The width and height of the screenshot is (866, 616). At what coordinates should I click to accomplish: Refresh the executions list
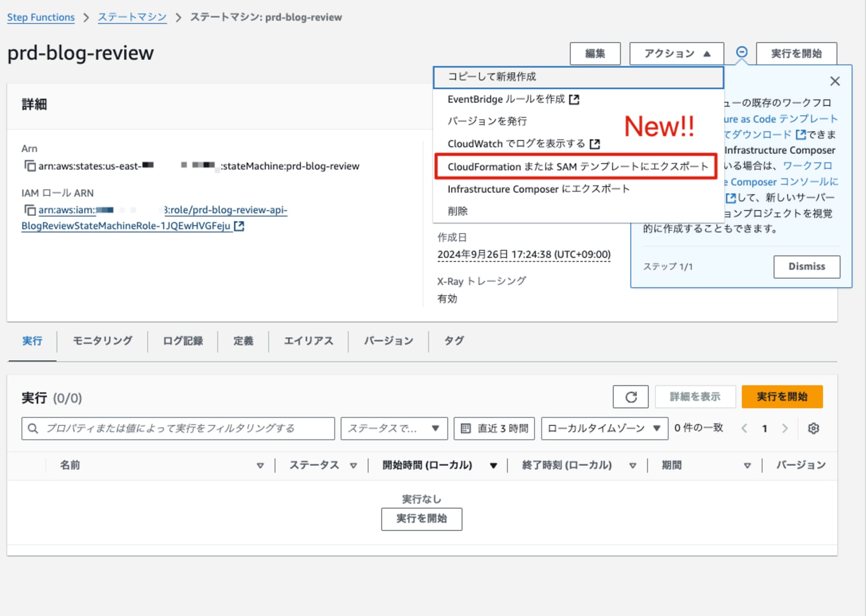(x=630, y=397)
